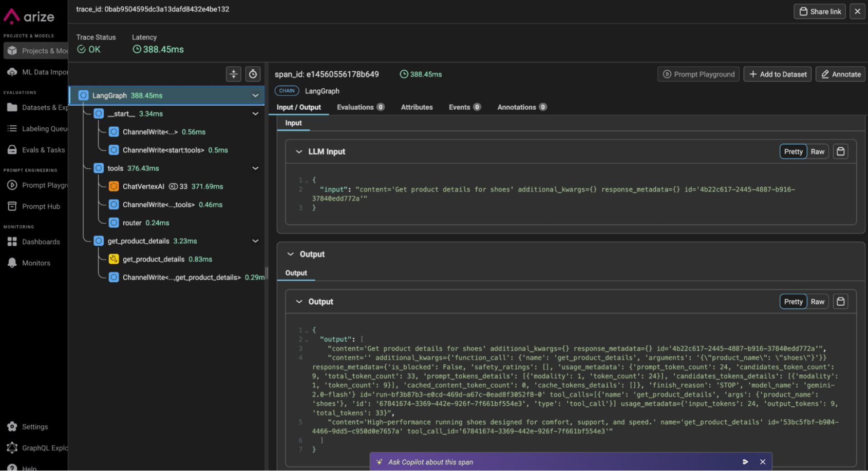This screenshot has width=868, height=471.
Task: Copy LLM Input using the clipboard icon
Action: 840,151
